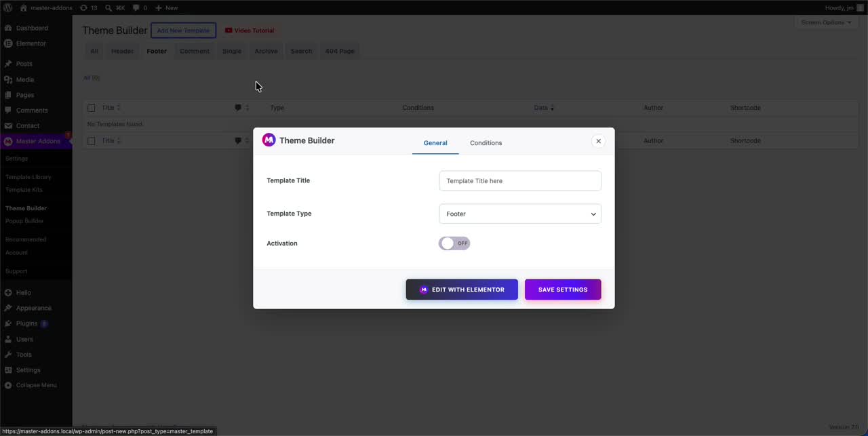This screenshot has height=436, width=868.
Task: Open Template Library submenu link
Action: [28, 177]
